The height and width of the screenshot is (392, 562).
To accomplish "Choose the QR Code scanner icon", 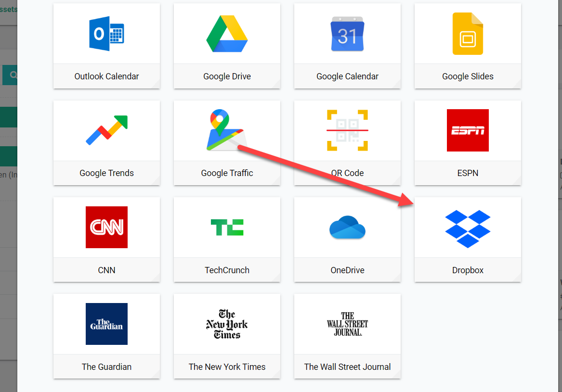I will point(347,130).
